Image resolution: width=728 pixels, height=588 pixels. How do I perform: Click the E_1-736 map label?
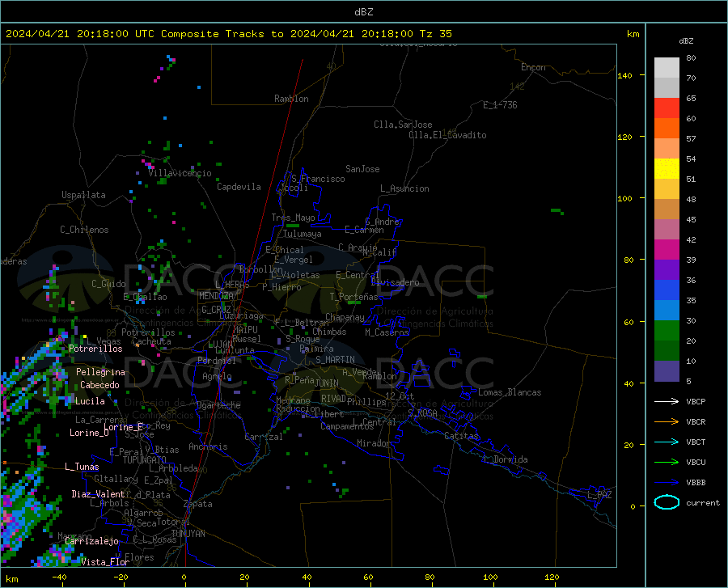click(x=500, y=105)
